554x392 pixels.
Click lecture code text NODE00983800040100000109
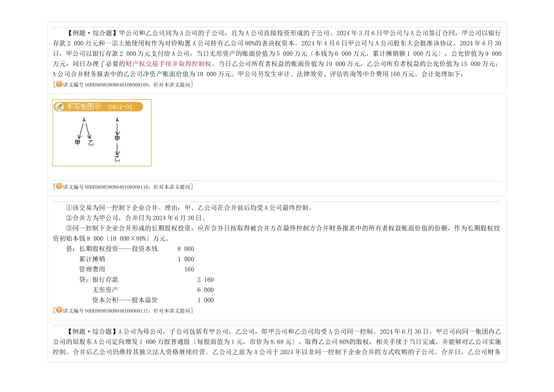point(117,85)
